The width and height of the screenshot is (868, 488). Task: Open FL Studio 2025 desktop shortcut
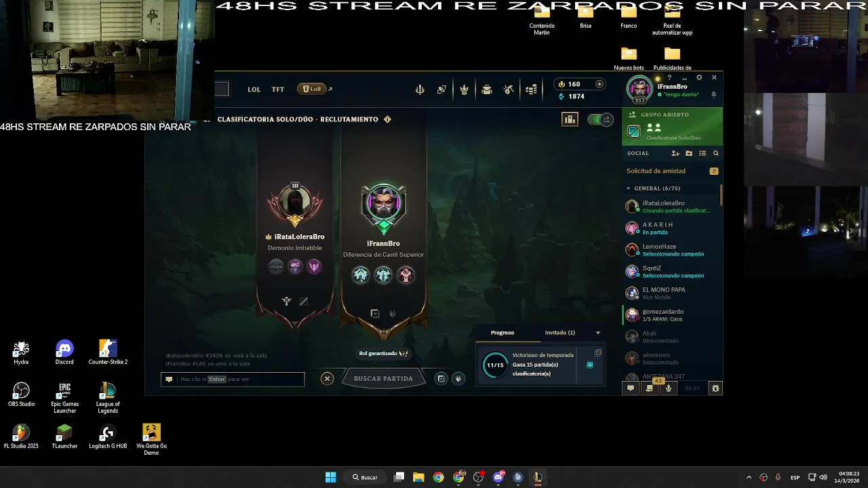point(21,436)
